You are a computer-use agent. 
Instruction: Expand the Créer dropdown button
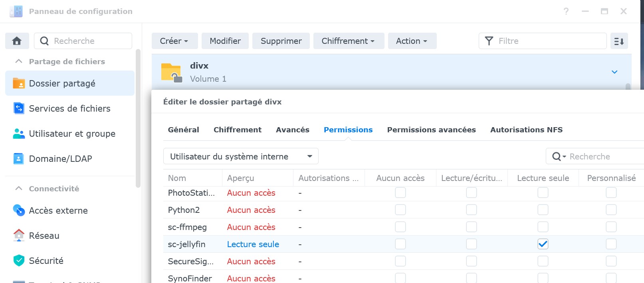(x=174, y=41)
